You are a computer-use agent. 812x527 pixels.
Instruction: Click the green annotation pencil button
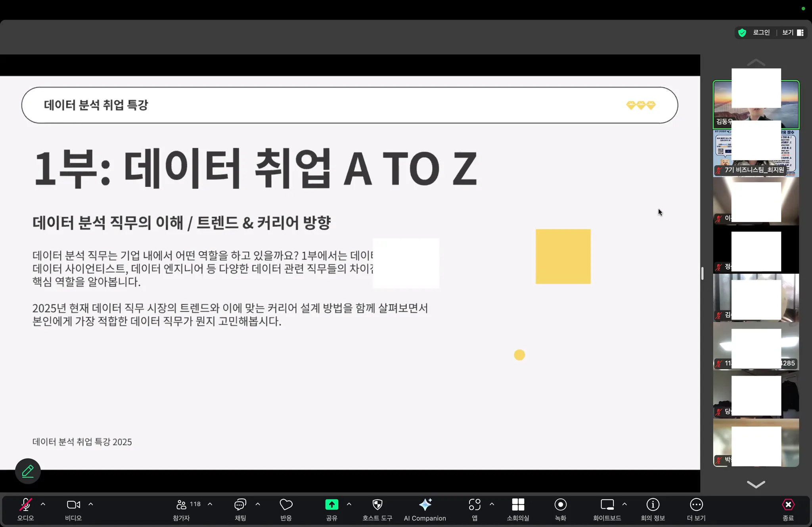[x=28, y=471]
